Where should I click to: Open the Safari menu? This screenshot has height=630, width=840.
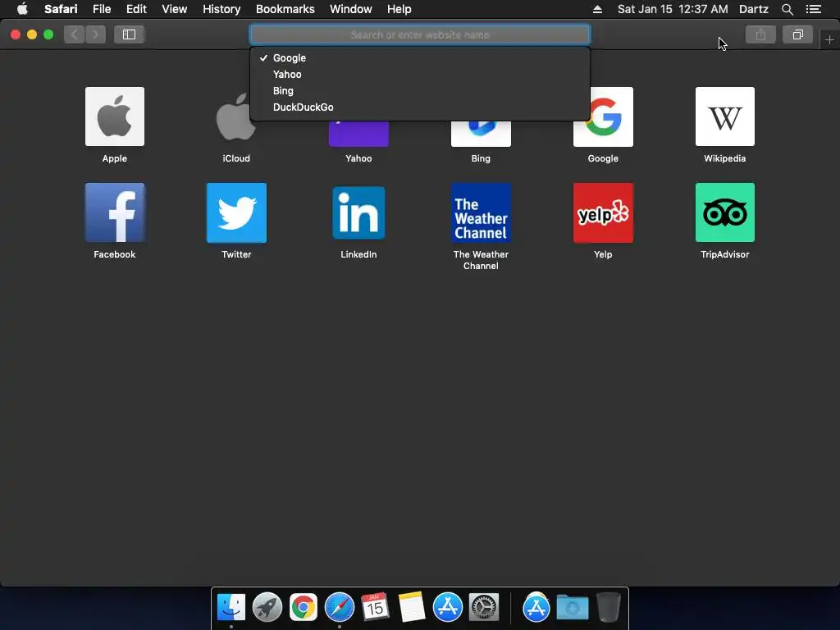(x=61, y=9)
